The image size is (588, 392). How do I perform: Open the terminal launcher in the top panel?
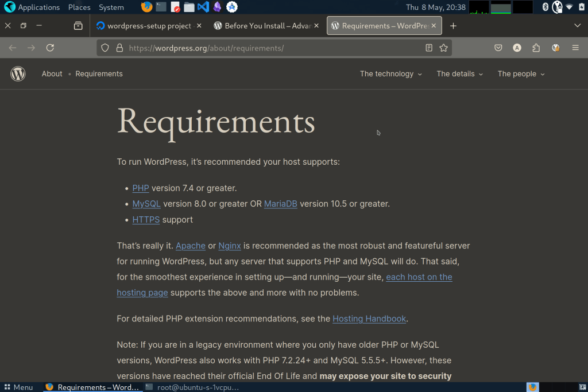pos(161,7)
